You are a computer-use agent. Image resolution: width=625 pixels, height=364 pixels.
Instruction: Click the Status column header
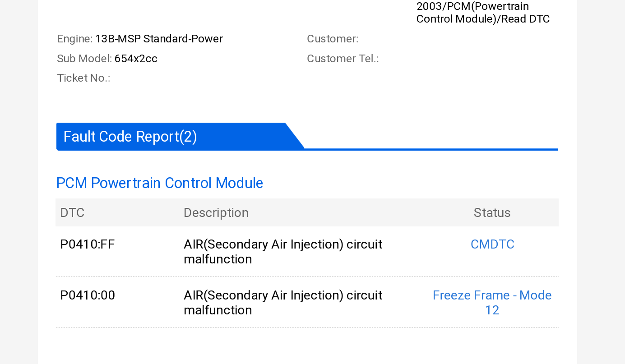click(x=492, y=213)
